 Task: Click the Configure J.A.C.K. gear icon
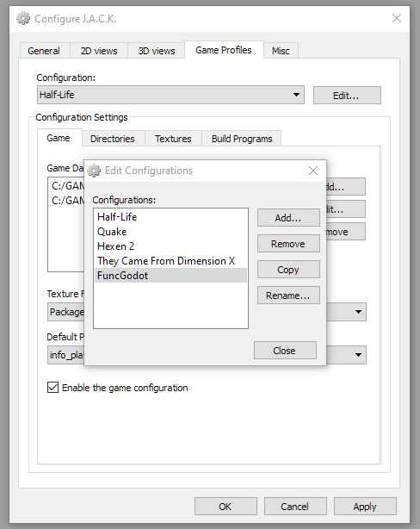coord(23,18)
